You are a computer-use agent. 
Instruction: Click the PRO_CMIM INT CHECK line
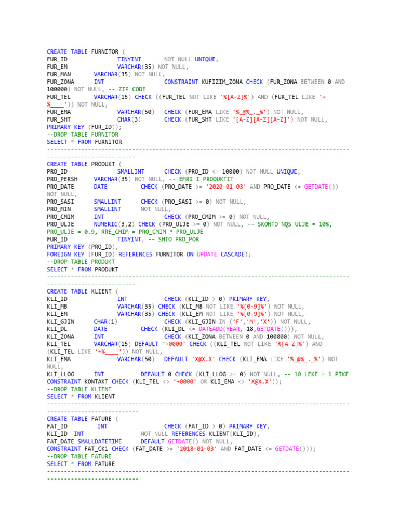pos(158,217)
